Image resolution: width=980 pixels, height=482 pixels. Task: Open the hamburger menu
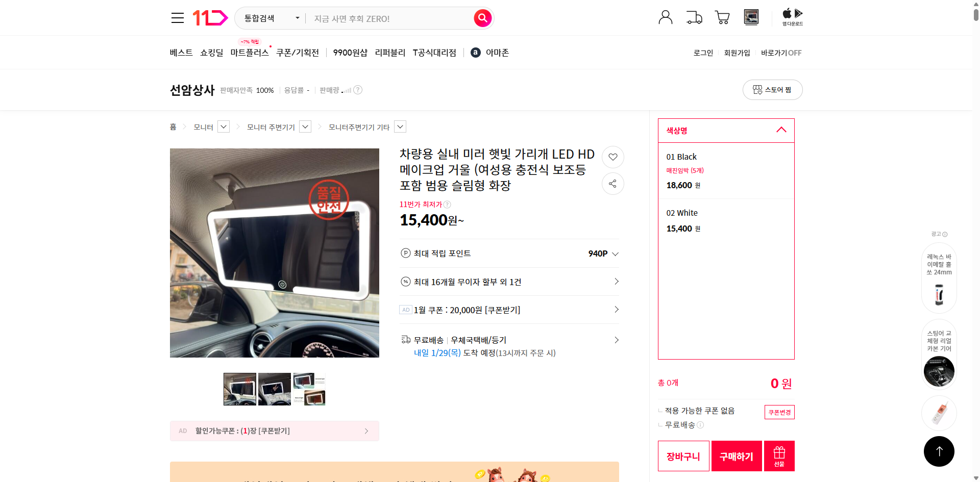177,17
